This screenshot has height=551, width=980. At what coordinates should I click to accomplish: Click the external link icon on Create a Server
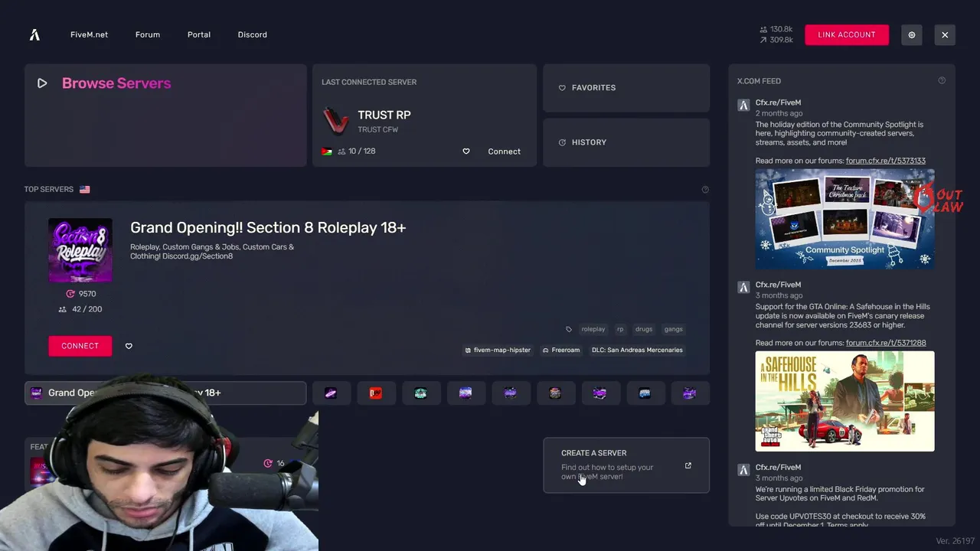click(x=688, y=465)
